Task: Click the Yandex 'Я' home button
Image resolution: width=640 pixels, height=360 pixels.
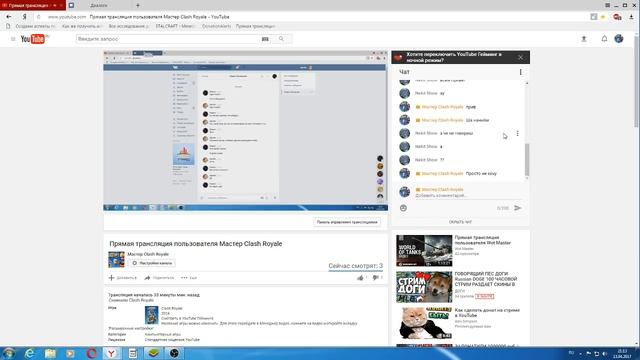Action: 24,17
